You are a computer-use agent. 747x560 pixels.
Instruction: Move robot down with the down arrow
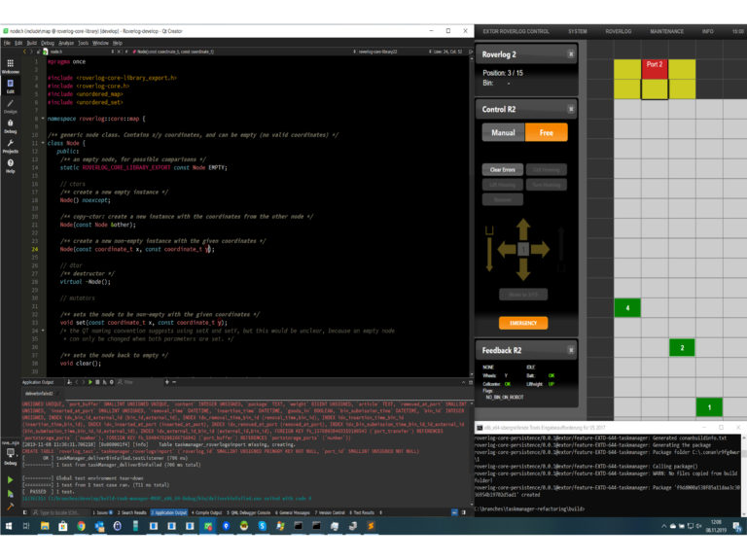click(523, 269)
